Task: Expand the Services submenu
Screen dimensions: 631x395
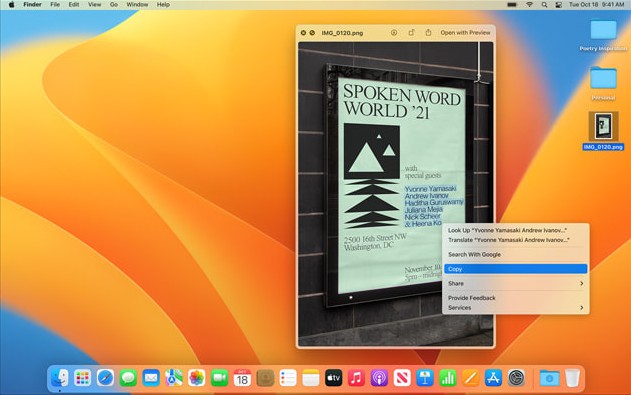Action: tap(516, 308)
